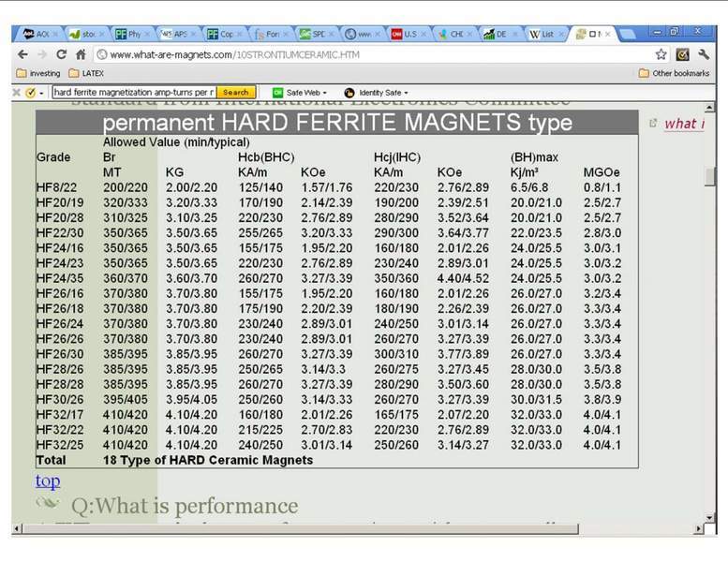The width and height of the screenshot is (728, 562).
Task: Click the vertical scrollbar thumb
Action: [x=709, y=176]
